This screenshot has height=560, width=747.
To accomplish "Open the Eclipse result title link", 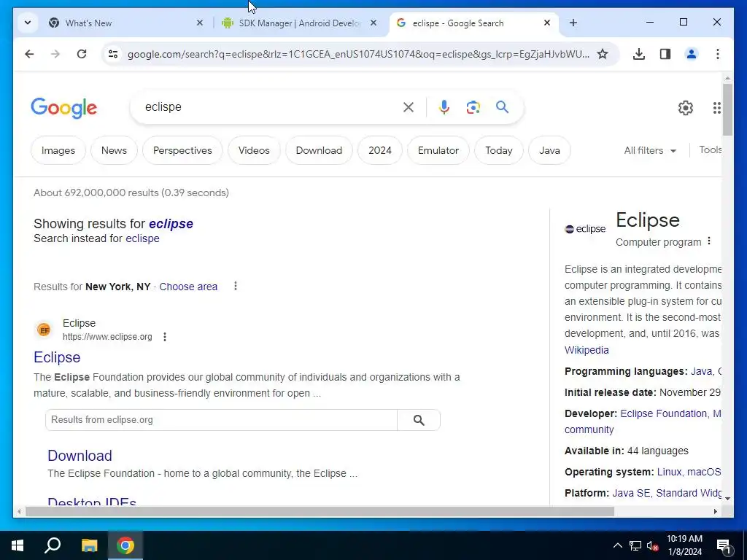I will pos(57,357).
